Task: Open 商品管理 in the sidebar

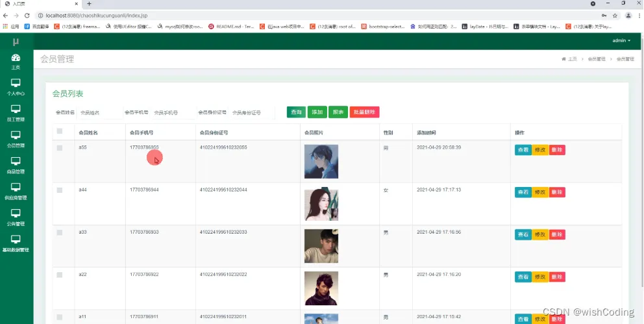Action: (x=16, y=165)
